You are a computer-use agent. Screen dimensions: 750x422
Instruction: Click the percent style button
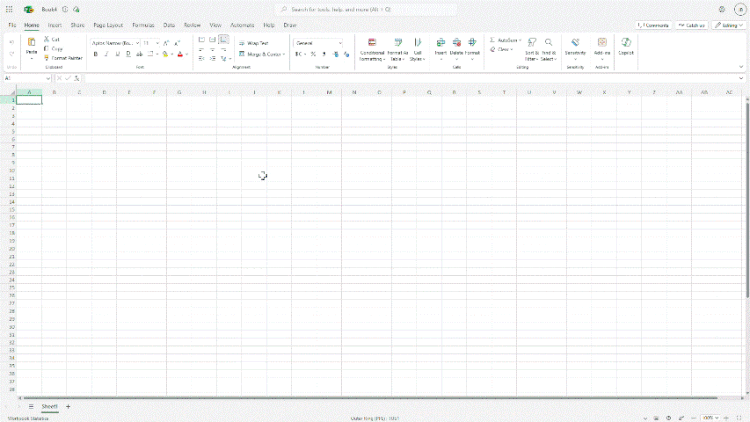tap(313, 54)
